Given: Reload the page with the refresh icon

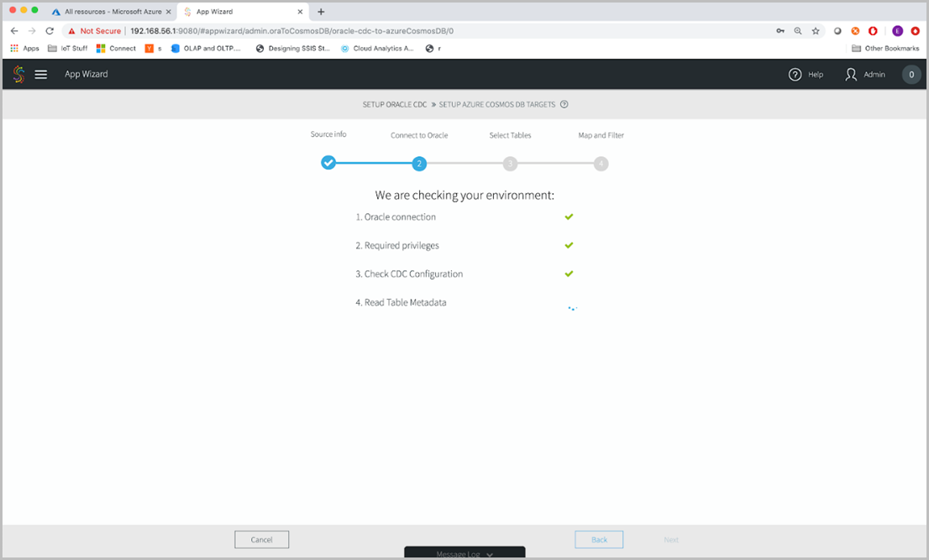Looking at the screenshot, I should coord(50,29).
